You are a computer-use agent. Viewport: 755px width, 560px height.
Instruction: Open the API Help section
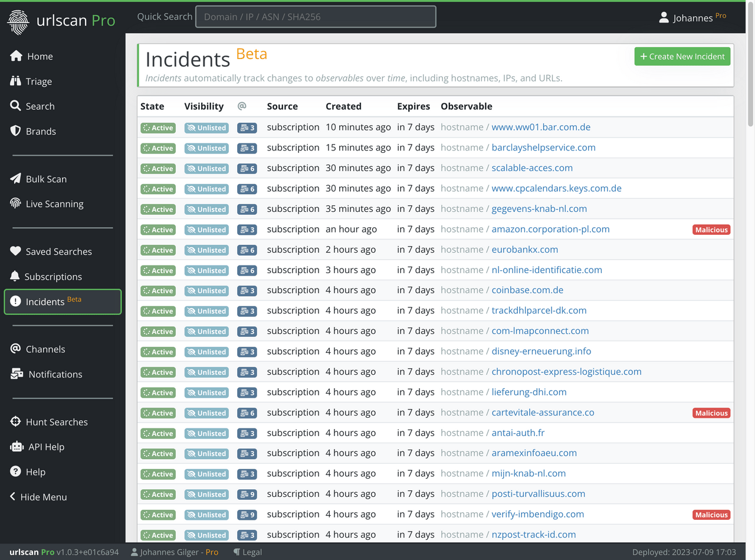47,447
